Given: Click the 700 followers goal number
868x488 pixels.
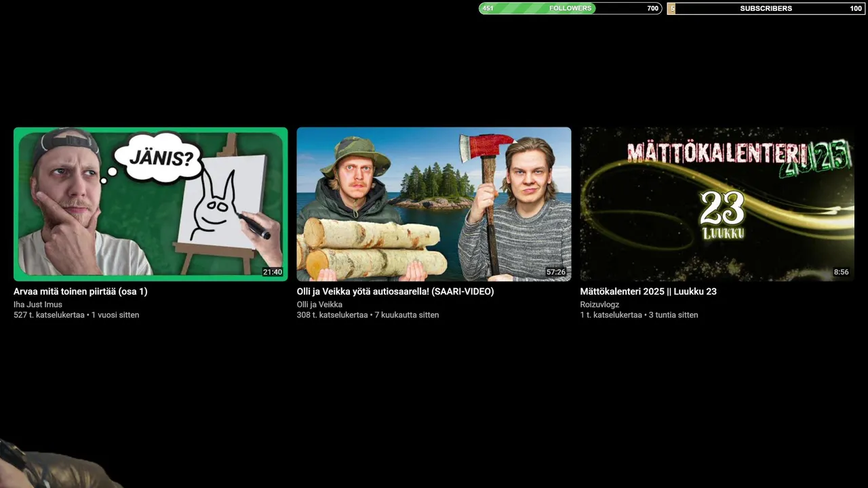Looking at the screenshot, I should [x=652, y=8].
